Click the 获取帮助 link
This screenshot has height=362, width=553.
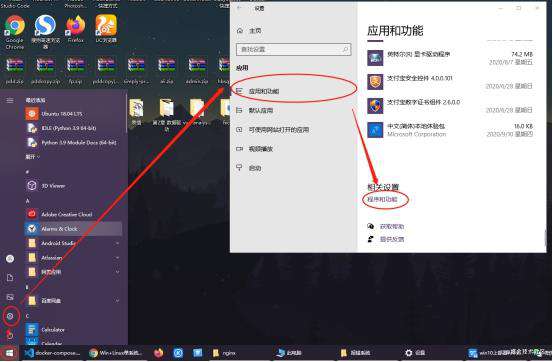[x=392, y=226]
